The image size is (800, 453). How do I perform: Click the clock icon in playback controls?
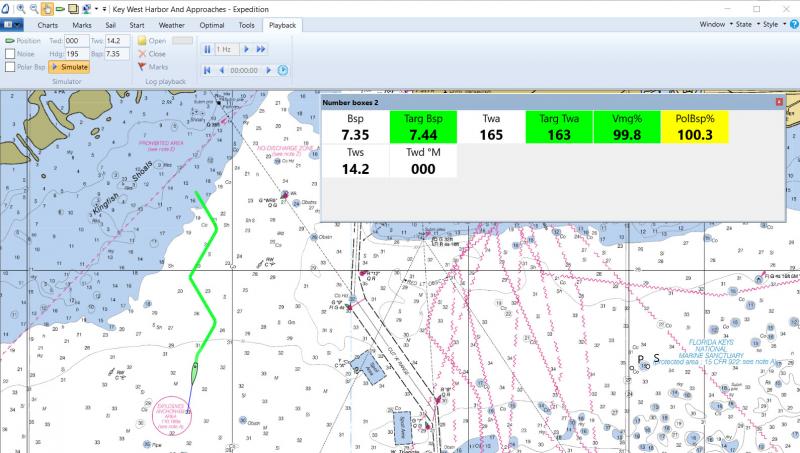(x=282, y=70)
